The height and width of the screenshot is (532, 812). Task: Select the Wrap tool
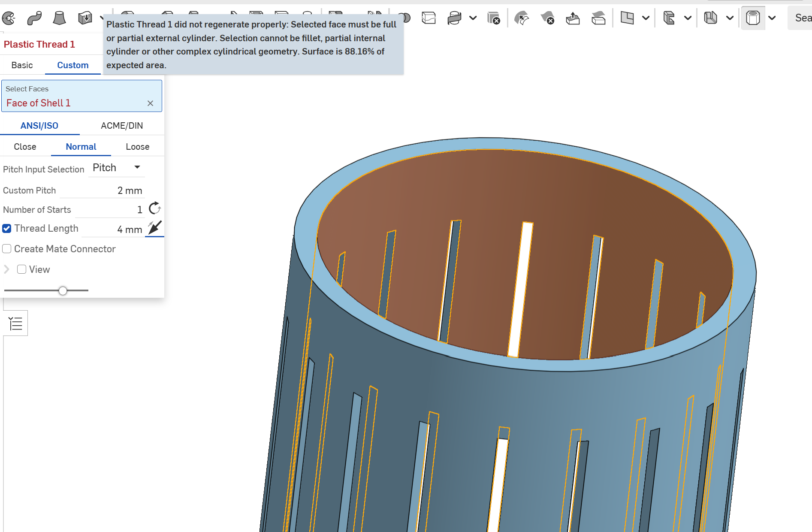pyautogui.click(x=454, y=18)
